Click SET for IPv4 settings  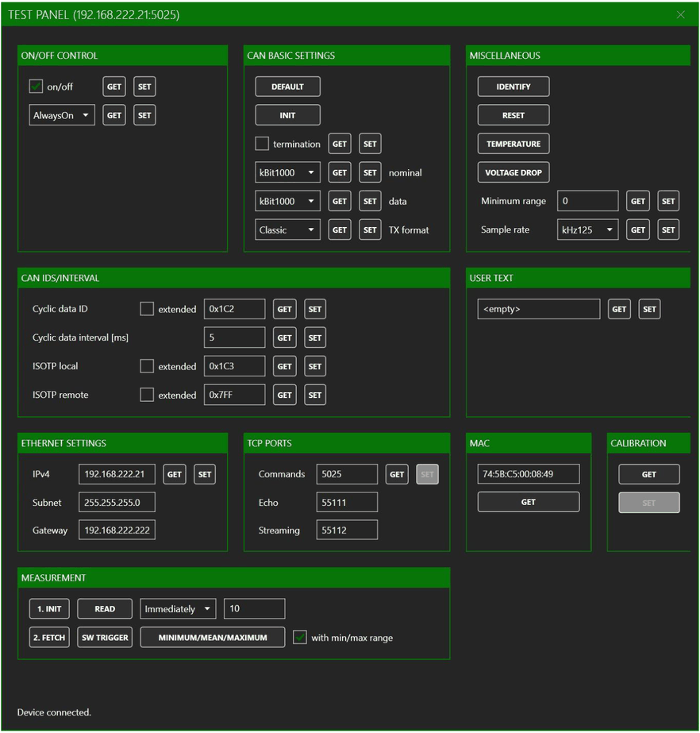pyautogui.click(x=205, y=474)
